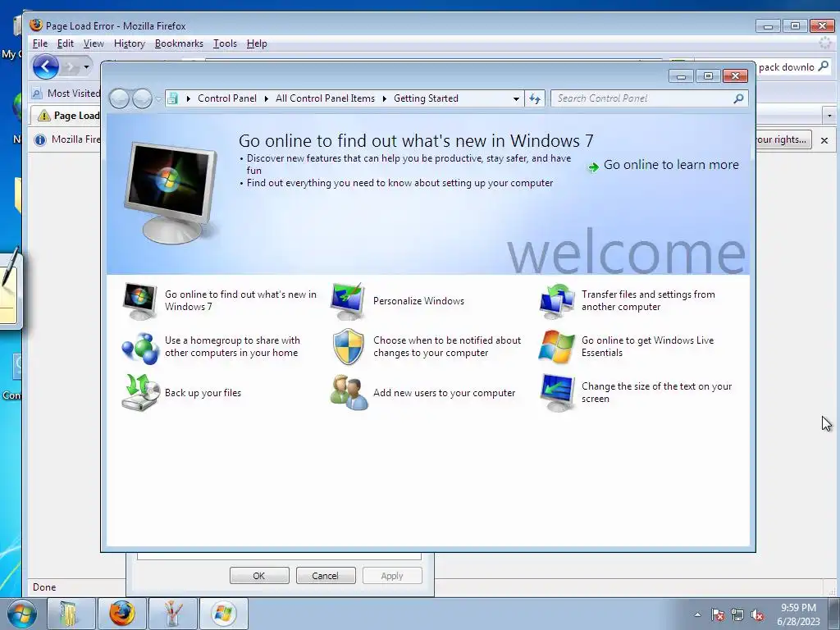This screenshot has width=840, height=630.
Task: Select the Page Load Error tab
Action: tap(66, 115)
